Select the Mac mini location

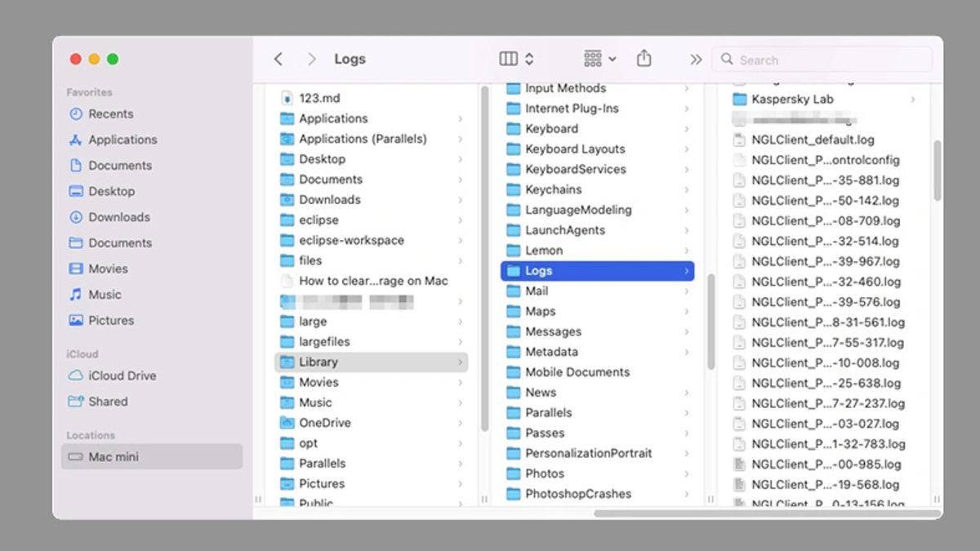[x=113, y=457]
